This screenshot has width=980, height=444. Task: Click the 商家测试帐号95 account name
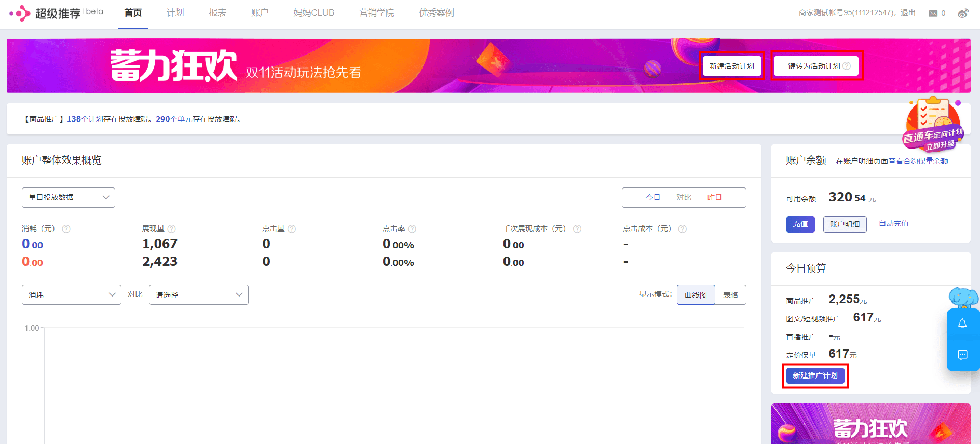click(x=847, y=13)
